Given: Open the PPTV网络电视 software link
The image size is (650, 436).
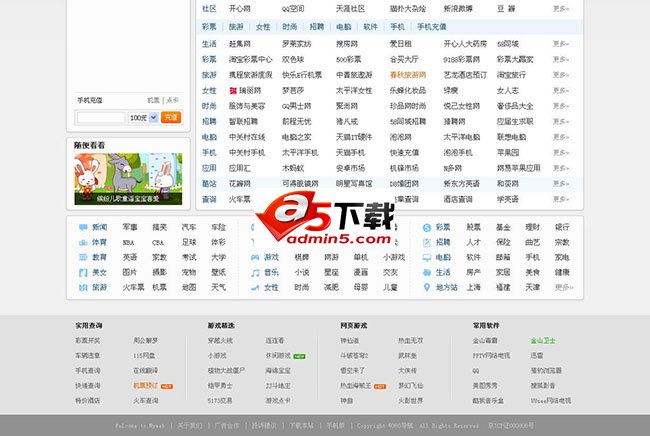Looking at the screenshot, I should [491, 356].
